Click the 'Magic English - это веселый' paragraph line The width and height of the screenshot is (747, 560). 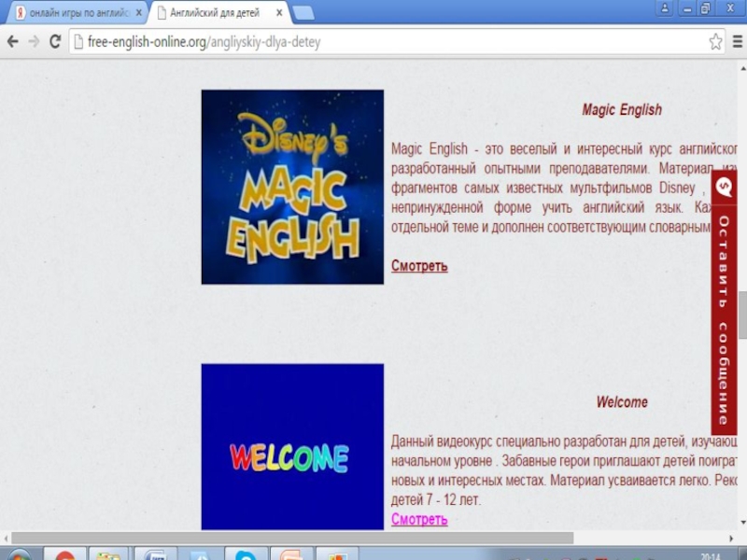coord(564,149)
